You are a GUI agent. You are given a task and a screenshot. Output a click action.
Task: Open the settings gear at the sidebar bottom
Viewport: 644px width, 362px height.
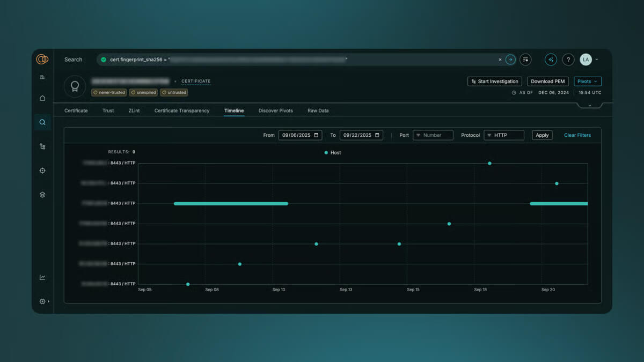pyautogui.click(x=42, y=301)
